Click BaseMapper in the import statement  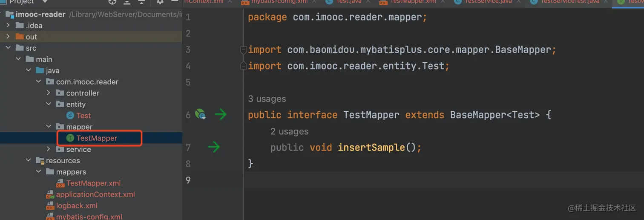[x=523, y=50]
